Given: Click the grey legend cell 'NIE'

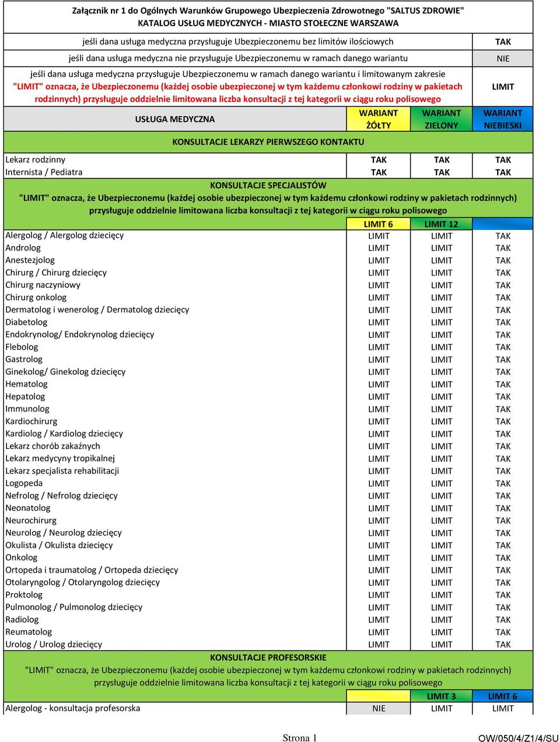Looking at the screenshot, I should pos(503,58).
